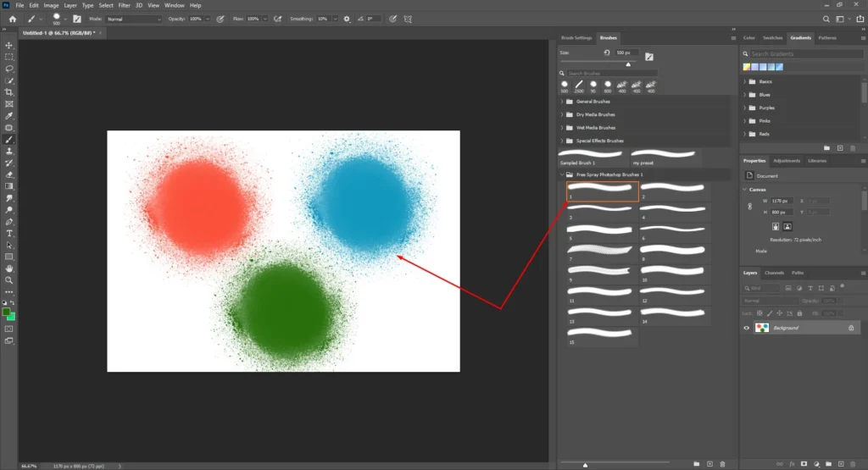
Task: Select the Lasso tool
Action: (8, 69)
